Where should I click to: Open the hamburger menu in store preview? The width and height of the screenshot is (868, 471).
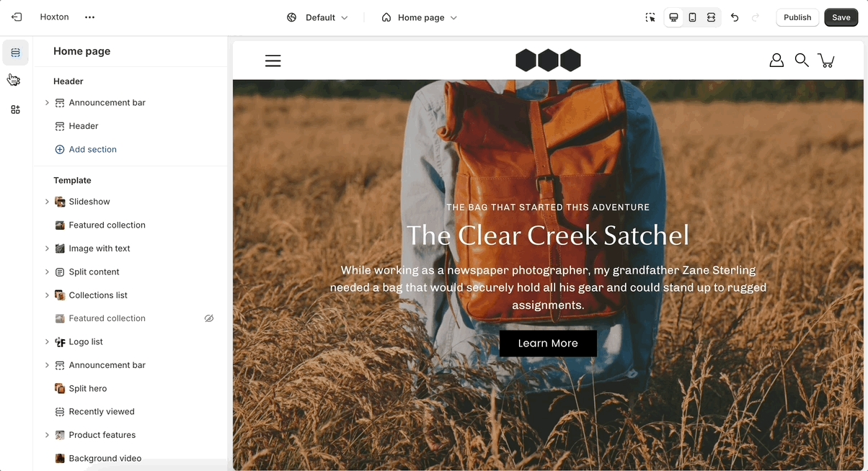point(273,61)
